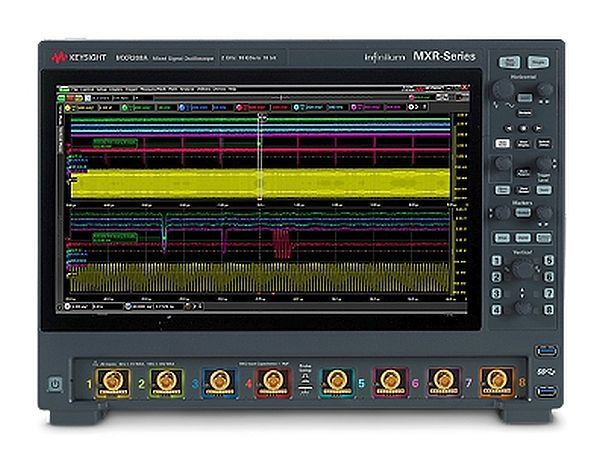Tap the right-arrow navigation key

click(538, 128)
